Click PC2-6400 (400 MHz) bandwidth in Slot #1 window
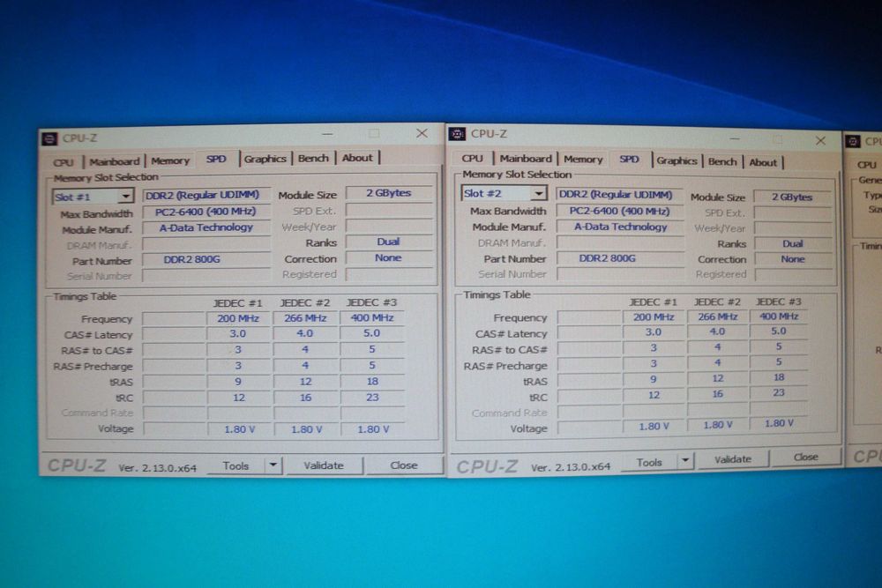Viewport: 882px width, 588px height. (206, 212)
